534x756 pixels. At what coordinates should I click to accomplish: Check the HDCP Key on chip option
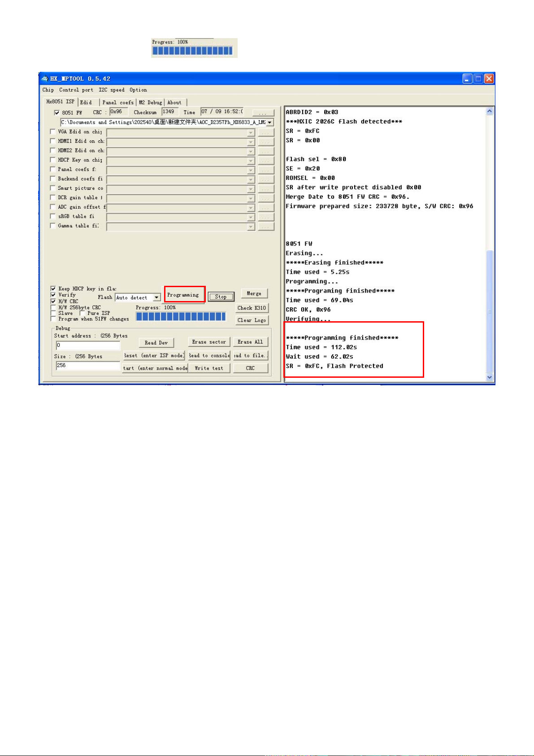pyautogui.click(x=53, y=160)
